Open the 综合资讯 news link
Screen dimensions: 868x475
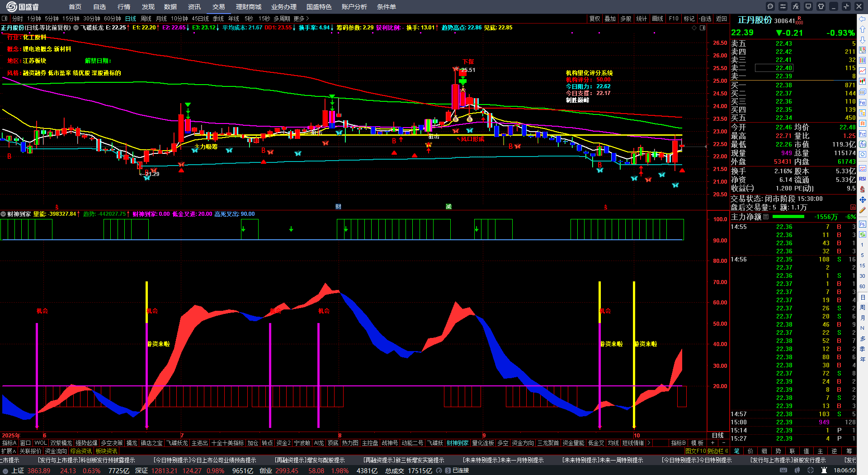(x=81, y=451)
